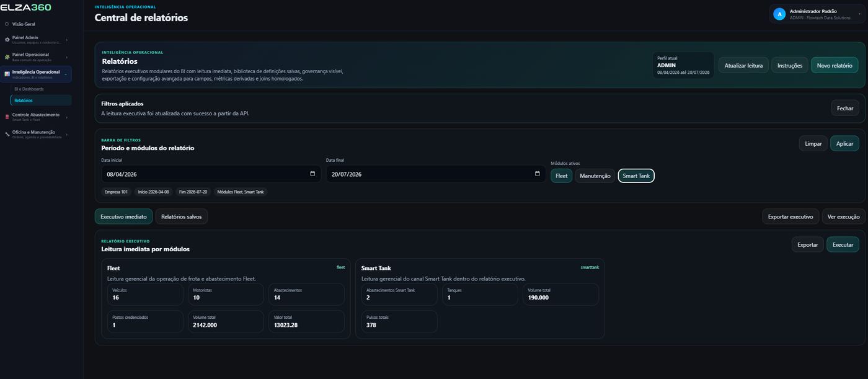Click the Fim 2026-07-20 chip
Image resolution: width=868 pixels, height=379 pixels.
193,192
